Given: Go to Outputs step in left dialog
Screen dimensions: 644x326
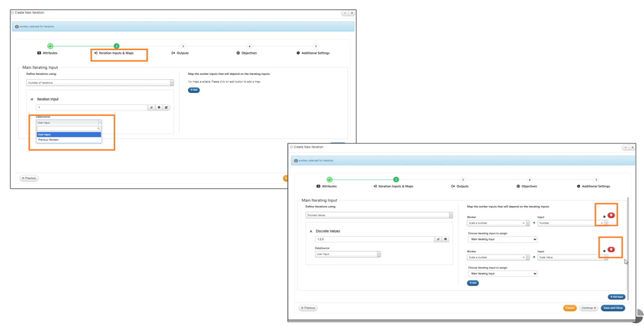Looking at the screenshot, I should tap(180, 53).
